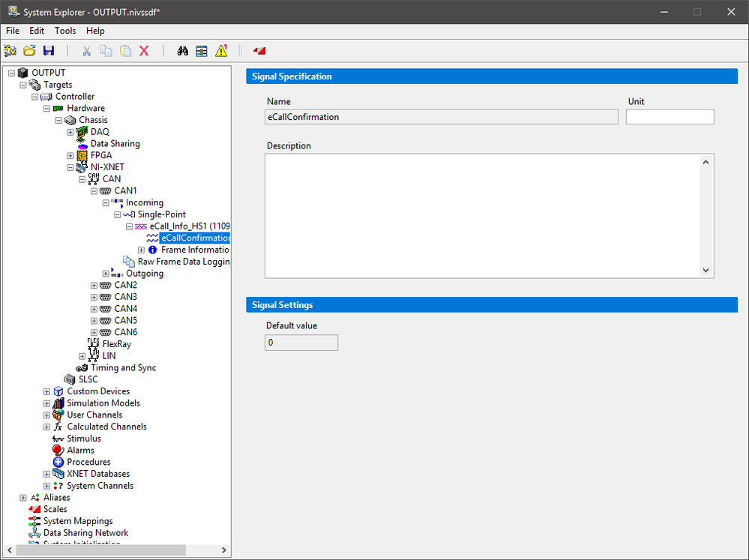
Task: Expand the Frame Information node
Action: tap(141, 250)
